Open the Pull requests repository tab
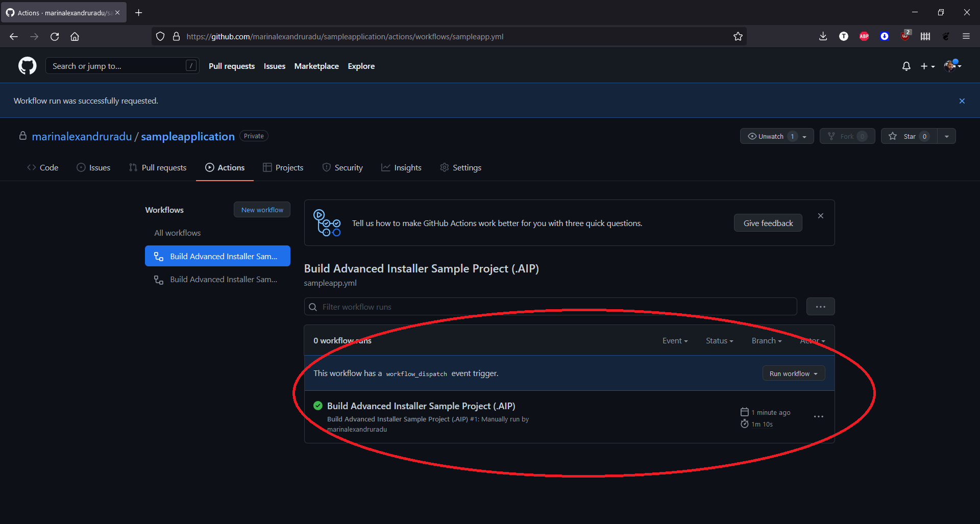The width and height of the screenshot is (980, 524). click(x=158, y=167)
